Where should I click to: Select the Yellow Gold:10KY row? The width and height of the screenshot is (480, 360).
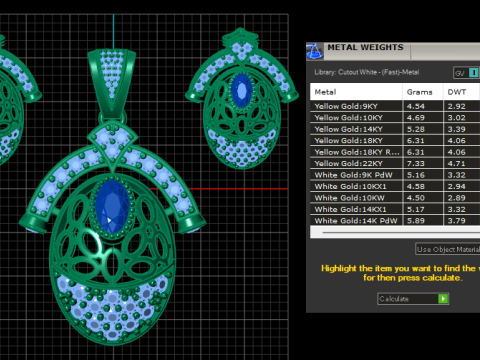(395, 118)
